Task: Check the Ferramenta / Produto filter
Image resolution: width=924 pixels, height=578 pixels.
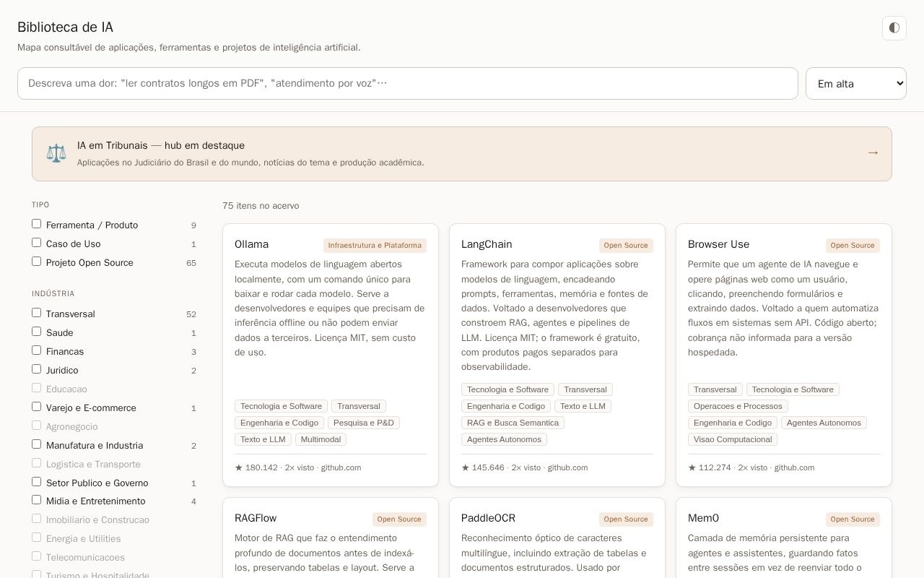Action: 36,224
